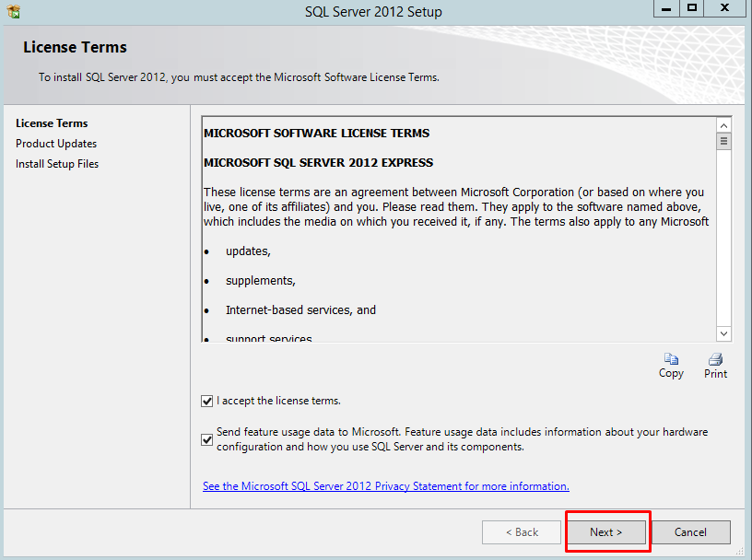The image size is (752, 560).
Task: Click the 'supplements,' bullet text
Action: pos(261,281)
